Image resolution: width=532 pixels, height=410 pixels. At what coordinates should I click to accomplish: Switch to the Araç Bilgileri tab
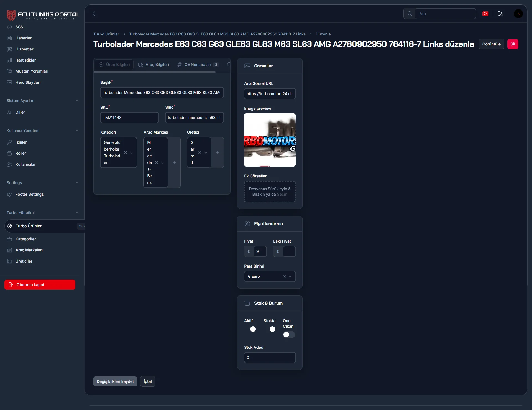point(154,65)
